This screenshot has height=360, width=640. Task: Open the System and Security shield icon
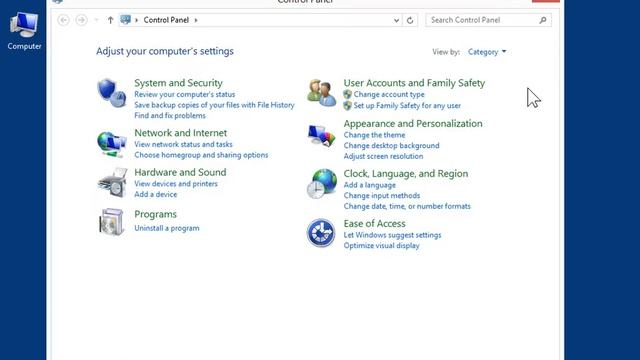tap(111, 93)
